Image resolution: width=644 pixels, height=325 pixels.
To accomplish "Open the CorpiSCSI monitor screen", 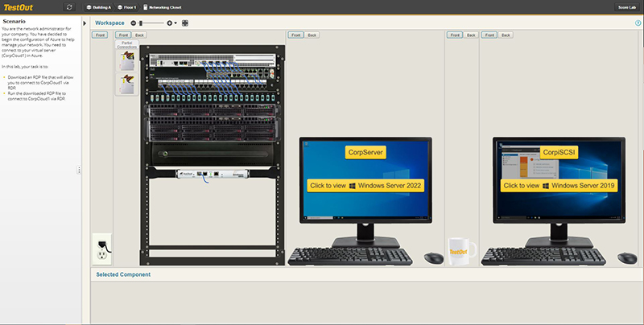I will point(559,180).
